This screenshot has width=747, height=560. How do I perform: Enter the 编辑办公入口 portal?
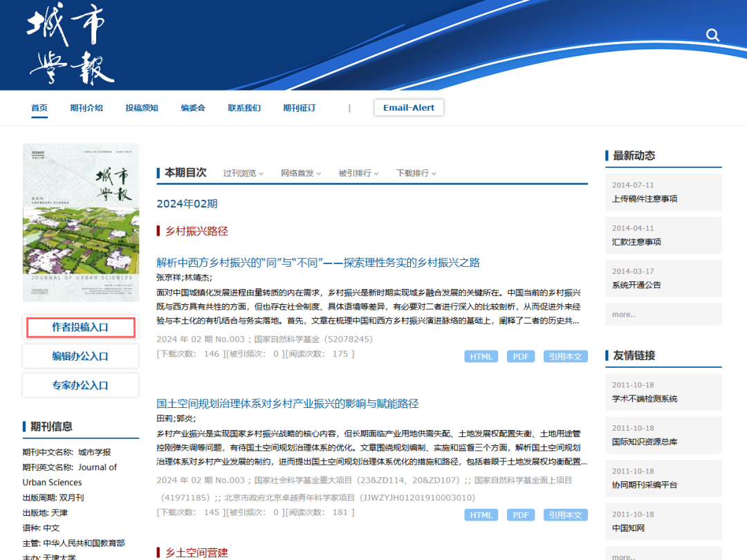(x=80, y=356)
